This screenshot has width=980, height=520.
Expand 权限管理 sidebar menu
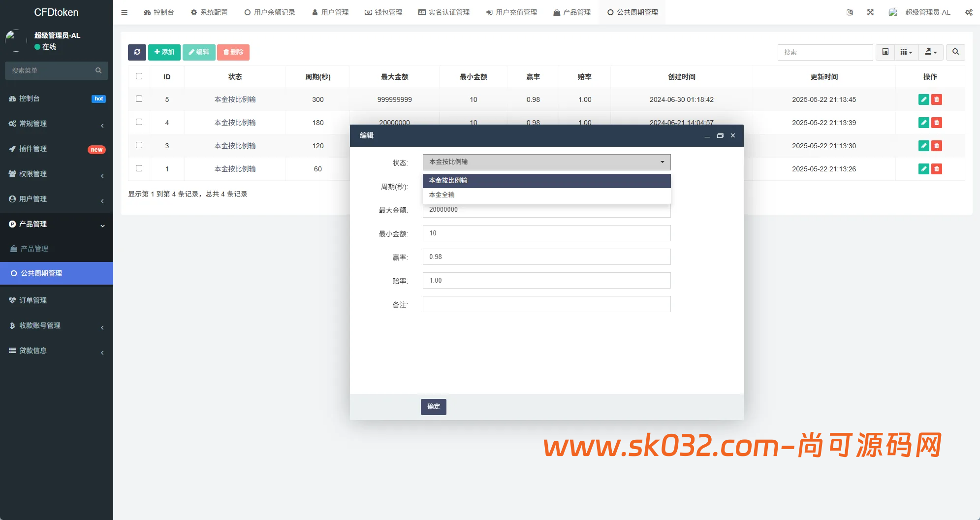pos(57,174)
